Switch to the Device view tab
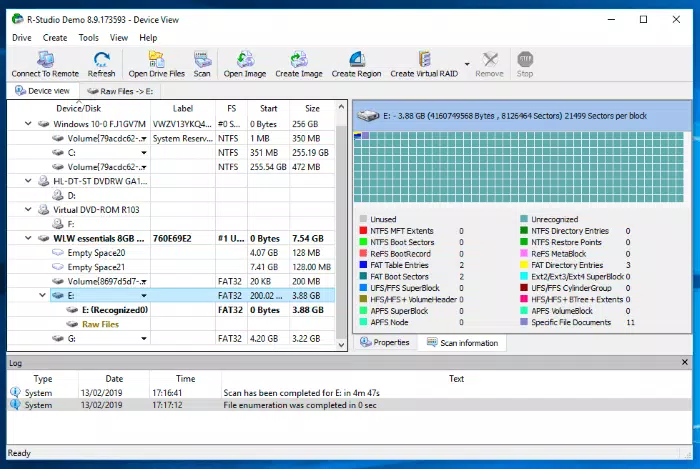This screenshot has width=700, height=469. 43,91
